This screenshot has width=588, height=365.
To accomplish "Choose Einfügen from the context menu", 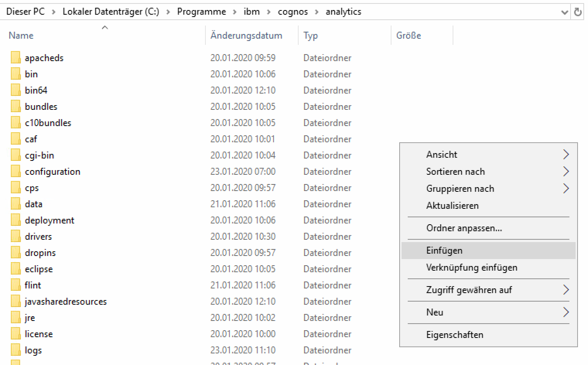I will (x=444, y=251).
